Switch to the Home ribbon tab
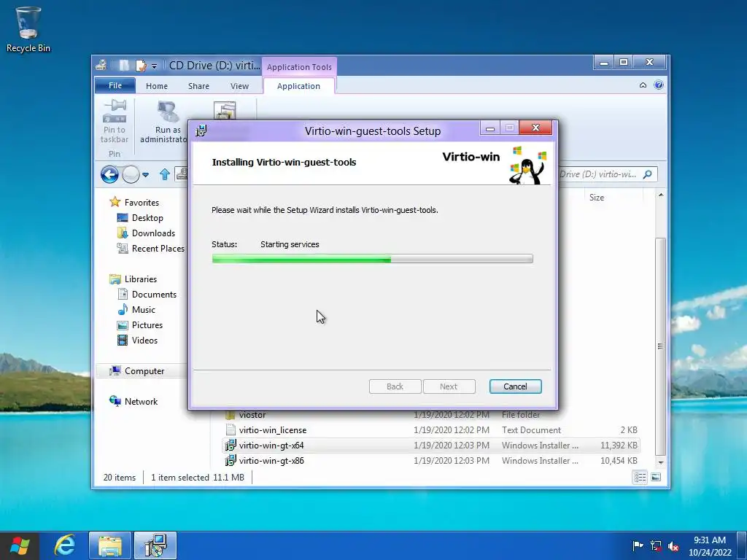 [157, 86]
